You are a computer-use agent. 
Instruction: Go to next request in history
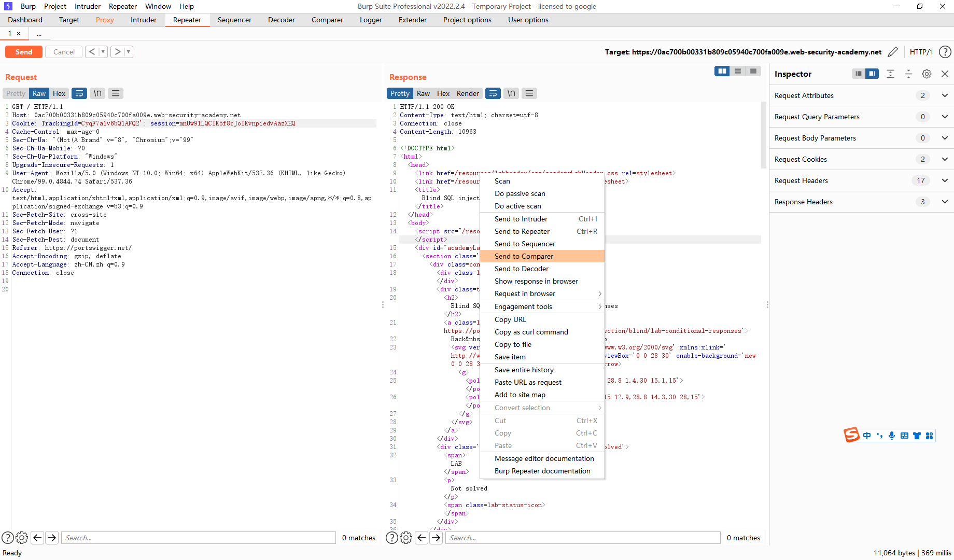118,52
